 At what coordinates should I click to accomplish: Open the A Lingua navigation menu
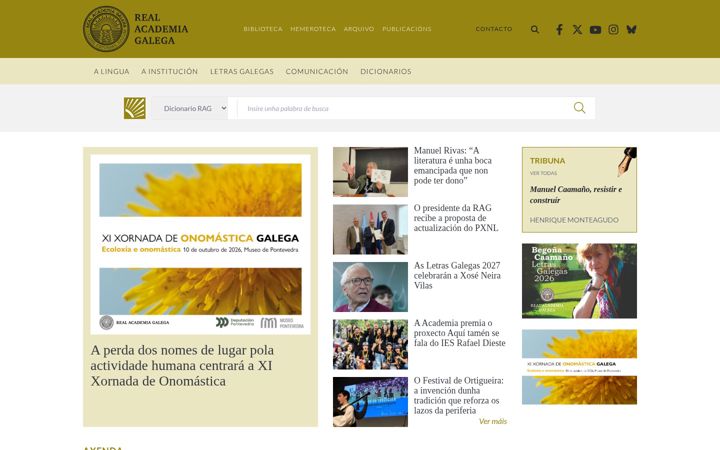pos(112,72)
